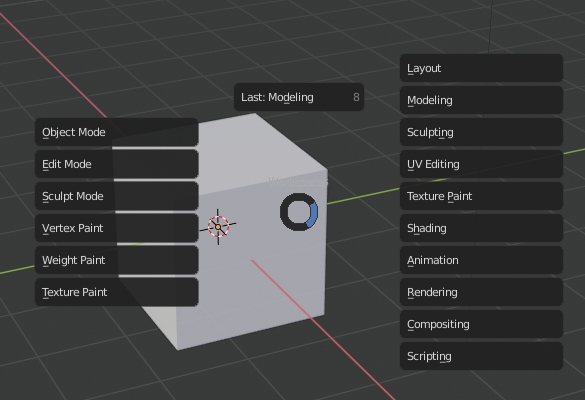Screen dimensions: 585x400
Task: Choose the Modeling workspace entry
Action: [481, 100]
